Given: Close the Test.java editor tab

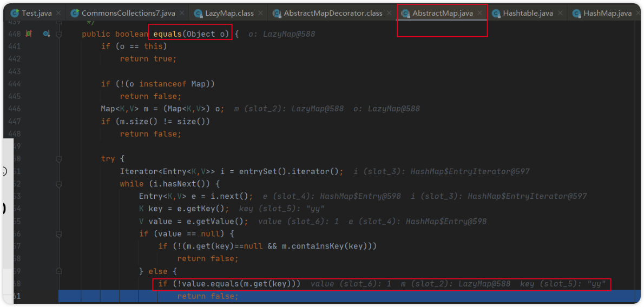Looking at the screenshot, I should pyautogui.click(x=58, y=12).
